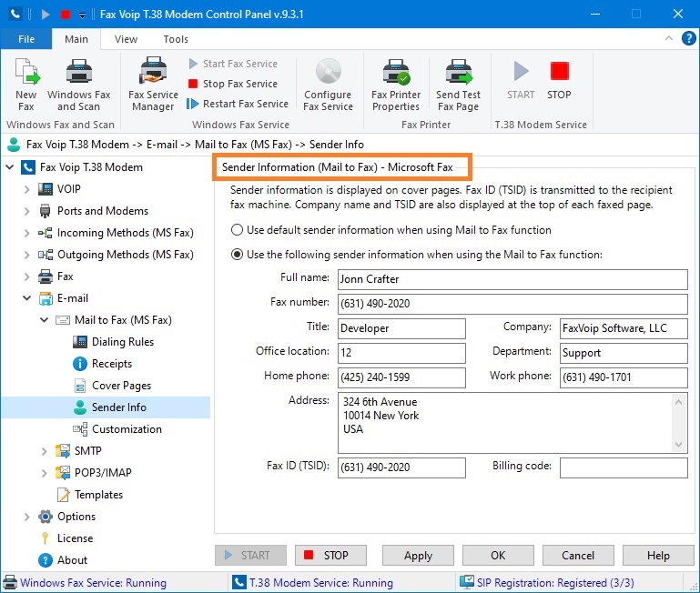This screenshot has height=593, width=700.
Task: Collapse the Fax Voip T.38 Modem root
Action: [9, 167]
